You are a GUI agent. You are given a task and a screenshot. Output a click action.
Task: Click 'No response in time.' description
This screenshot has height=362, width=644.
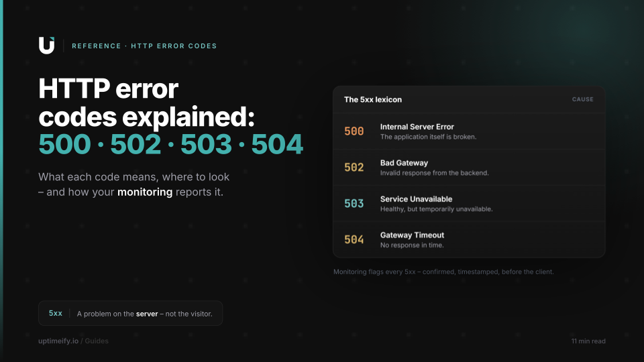[x=412, y=245]
